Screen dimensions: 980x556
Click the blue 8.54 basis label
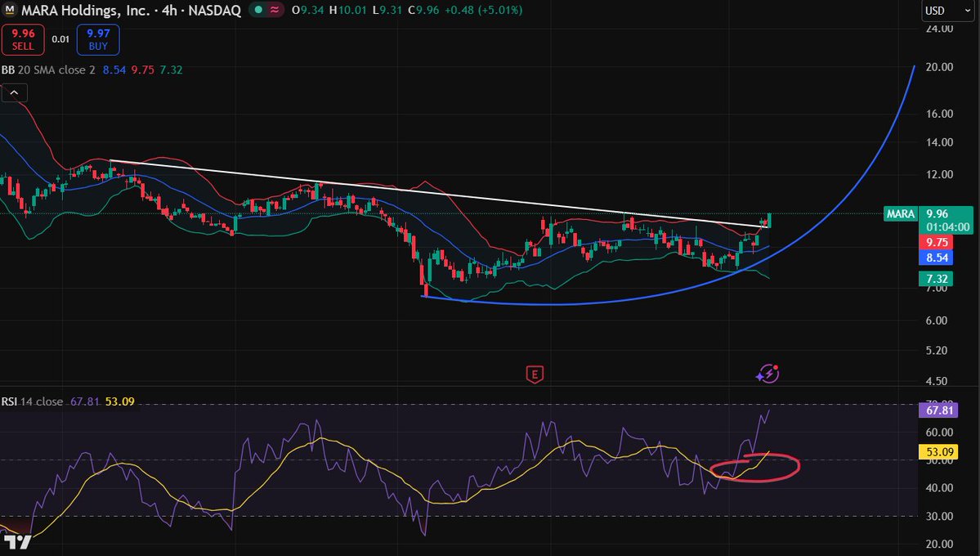936,258
